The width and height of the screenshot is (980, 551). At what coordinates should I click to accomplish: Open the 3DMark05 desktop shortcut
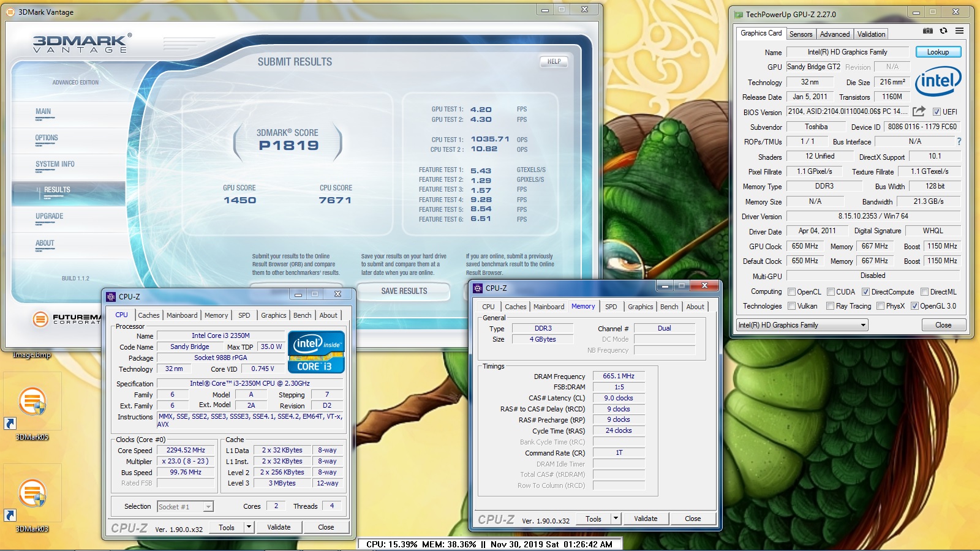(x=32, y=405)
